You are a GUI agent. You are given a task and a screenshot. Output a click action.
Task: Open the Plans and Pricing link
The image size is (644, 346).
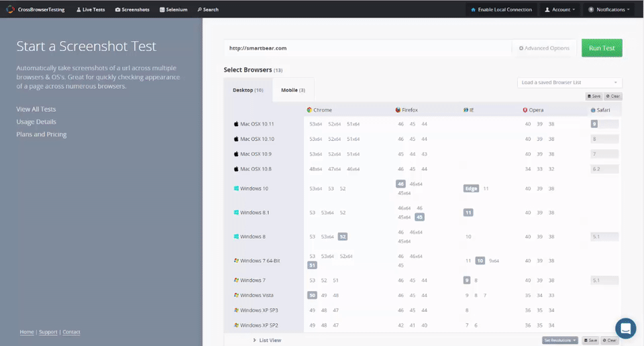[42, 134]
